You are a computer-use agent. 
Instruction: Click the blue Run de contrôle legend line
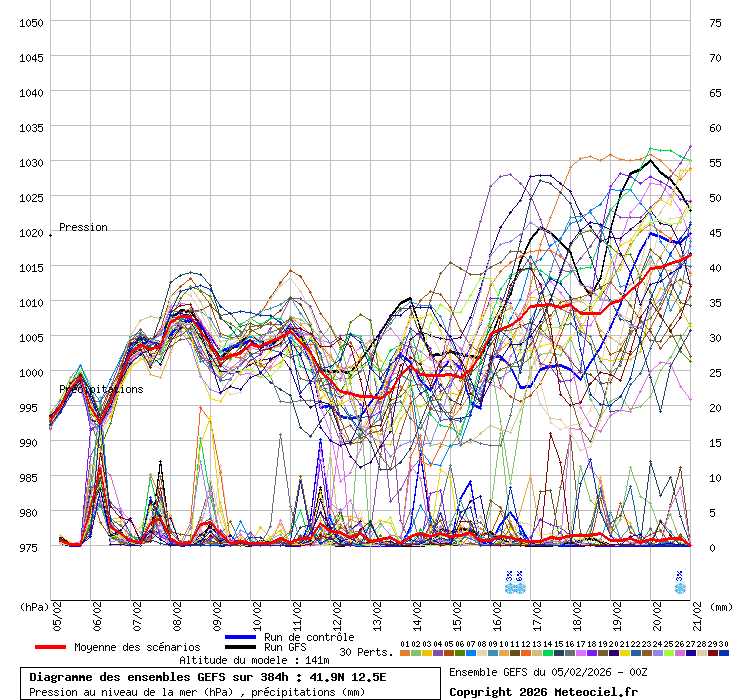point(240,637)
